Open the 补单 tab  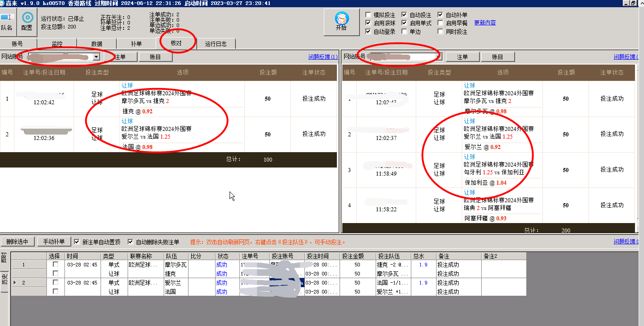[x=136, y=44]
